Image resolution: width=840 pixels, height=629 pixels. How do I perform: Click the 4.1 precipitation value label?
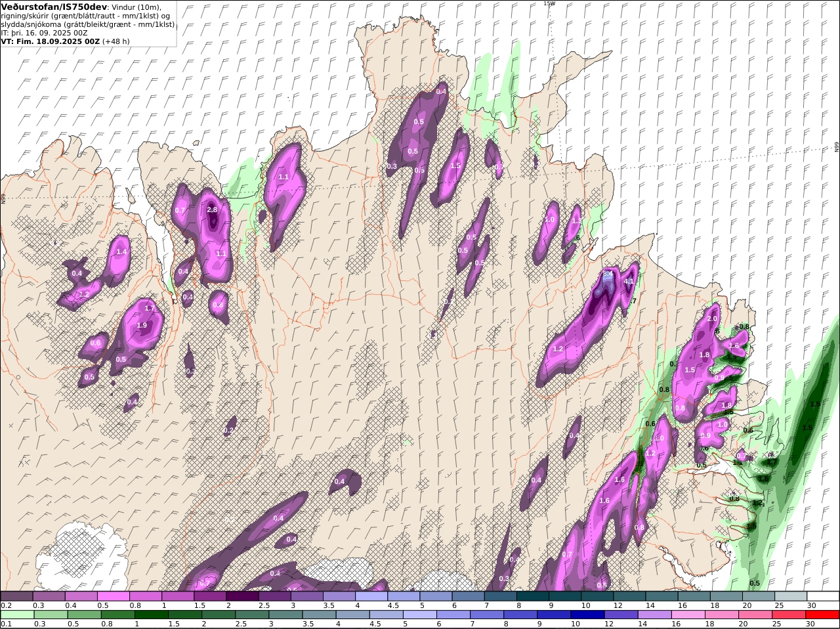click(628, 282)
